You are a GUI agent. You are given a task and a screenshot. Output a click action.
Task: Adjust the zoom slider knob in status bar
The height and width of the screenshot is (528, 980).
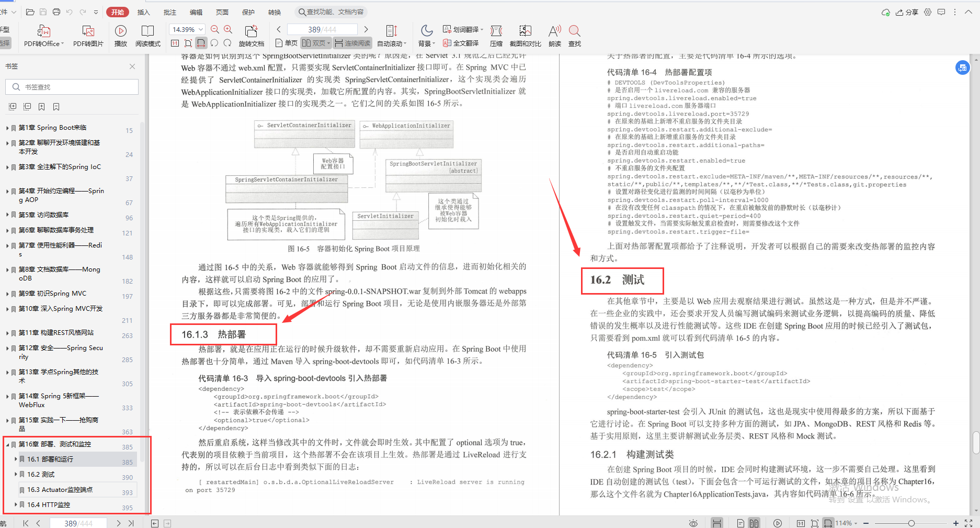(x=911, y=523)
